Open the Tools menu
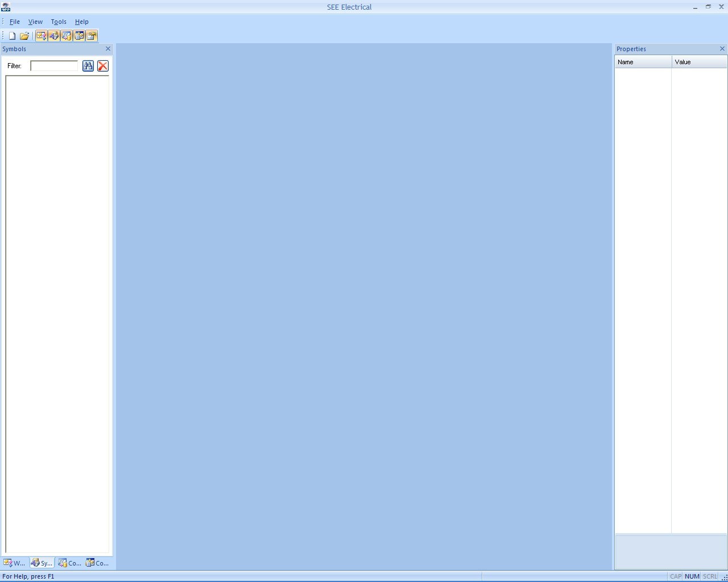The image size is (728, 582). pyautogui.click(x=59, y=22)
